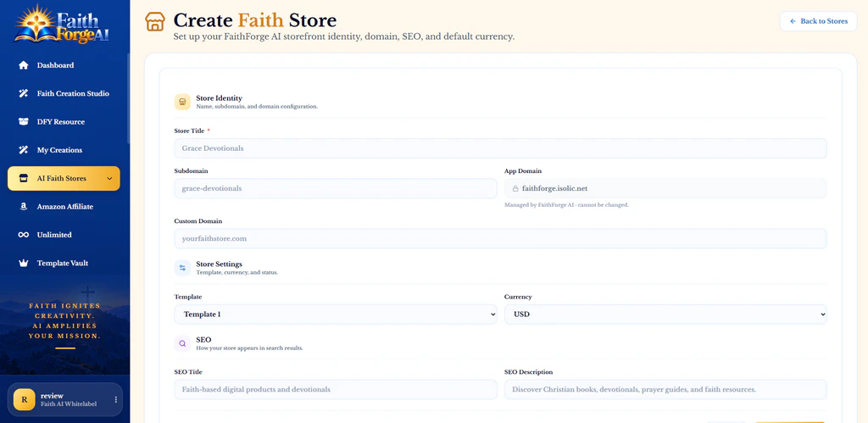Click the 'Create Faith Store' title
868x423 pixels.
(x=254, y=20)
